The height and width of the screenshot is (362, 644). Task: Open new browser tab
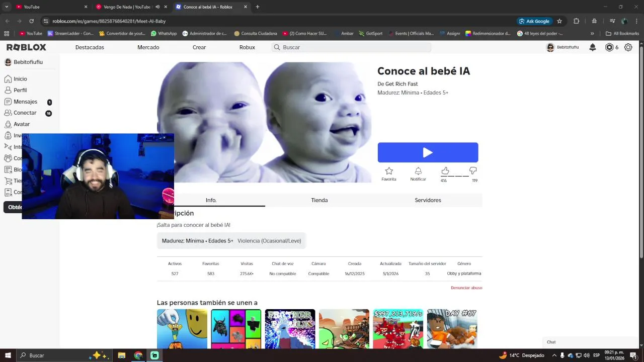click(258, 7)
